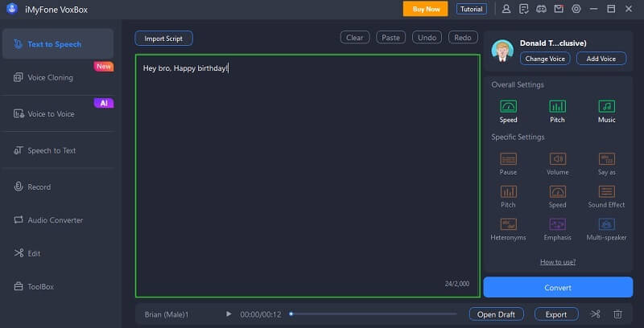Click Open Draft
This screenshot has width=644, height=328.
[x=496, y=314]
